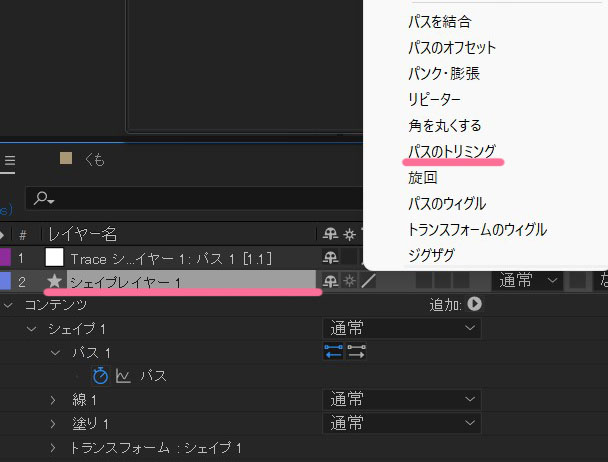Toggle shy switch on layer 1
Viewport: 608px width, 462px height.
(x=330, y=257)
